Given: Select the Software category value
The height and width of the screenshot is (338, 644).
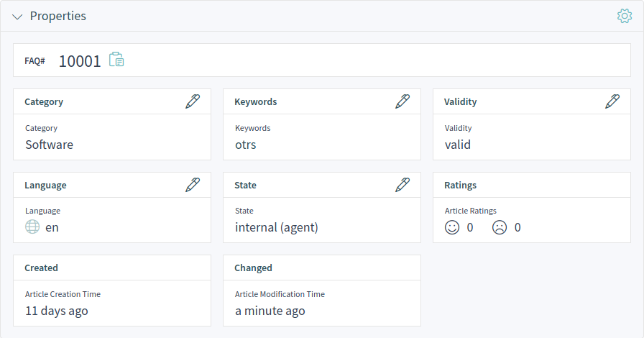Looking at the screenshot, I should pyautogui.click(x=50, y=145).
